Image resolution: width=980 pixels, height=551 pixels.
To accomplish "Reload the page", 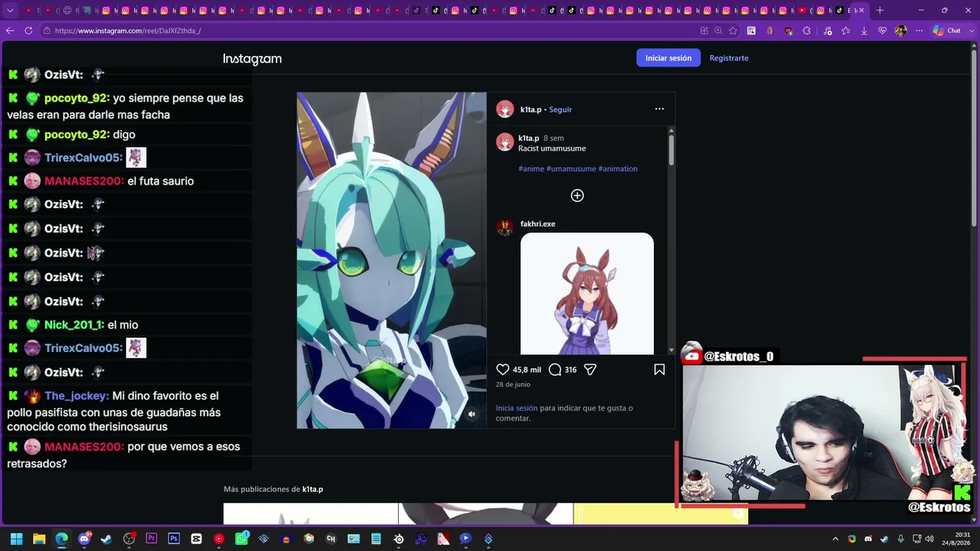I will click(x=28, y=31).
